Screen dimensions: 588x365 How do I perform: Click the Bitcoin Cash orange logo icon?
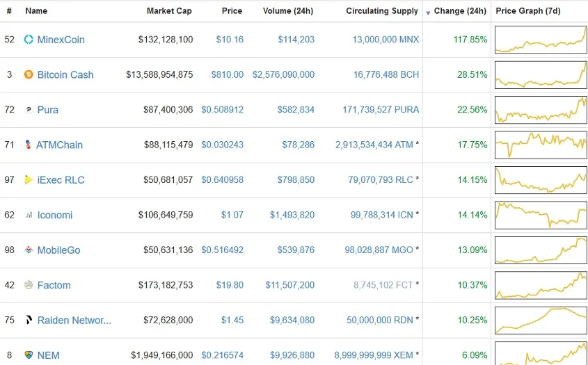pos(29,74)
